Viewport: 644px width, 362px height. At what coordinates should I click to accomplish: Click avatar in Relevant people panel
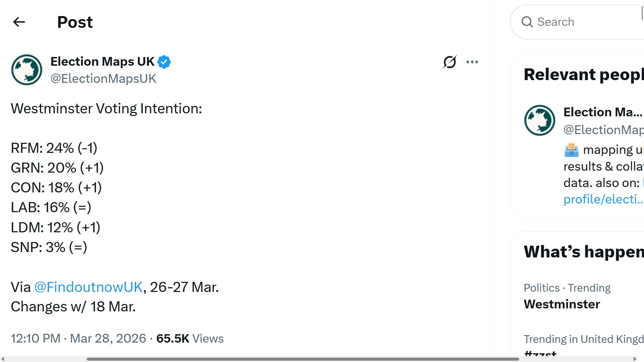pos(540,120)
